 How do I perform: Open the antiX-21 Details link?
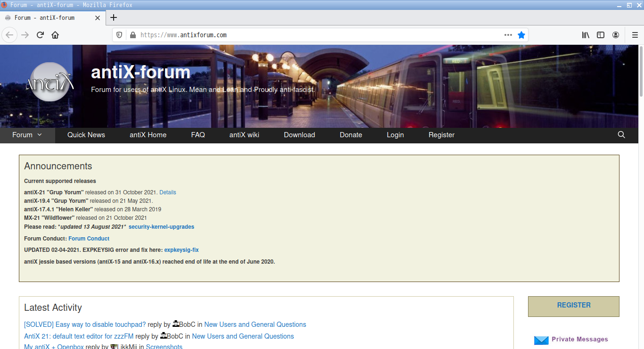tap(168, 192)
